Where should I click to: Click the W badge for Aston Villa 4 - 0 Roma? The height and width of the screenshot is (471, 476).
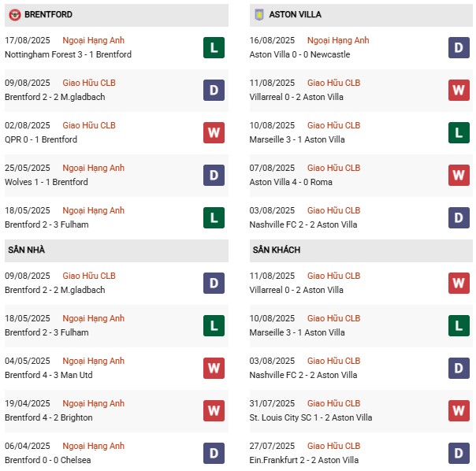[x=459, y=176]
